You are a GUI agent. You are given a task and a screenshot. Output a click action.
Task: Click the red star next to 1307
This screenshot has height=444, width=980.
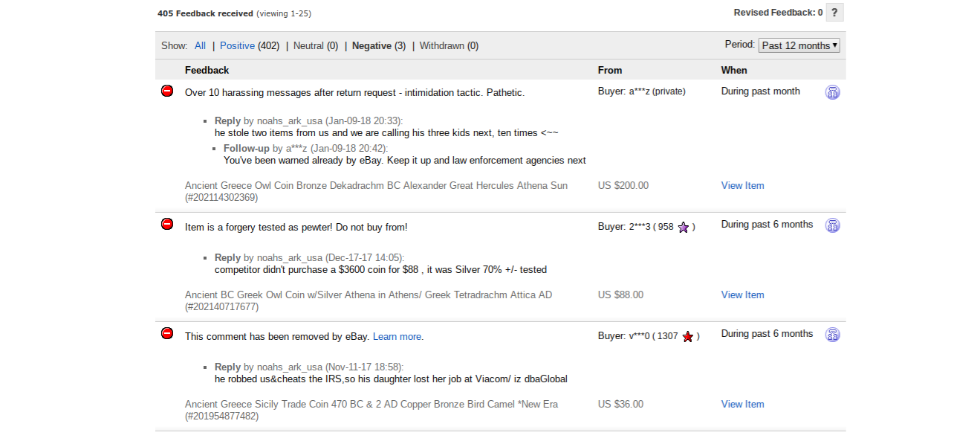688,337
